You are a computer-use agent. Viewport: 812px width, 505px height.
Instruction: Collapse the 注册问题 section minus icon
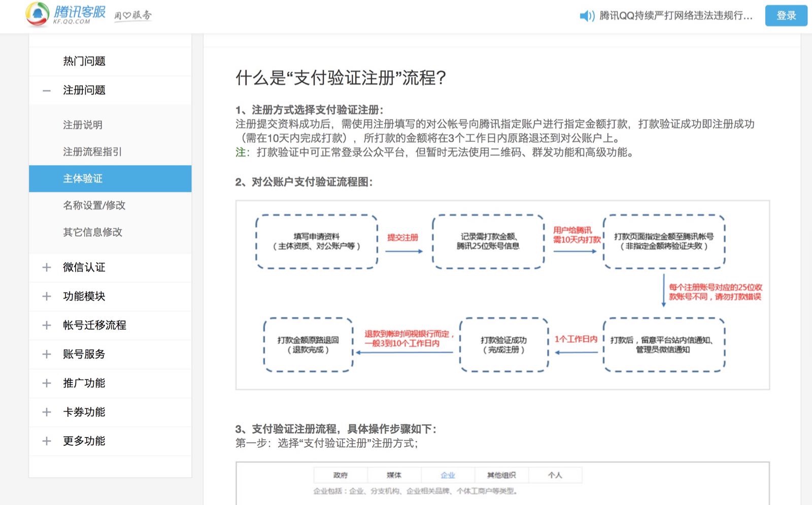pos(47,91)
